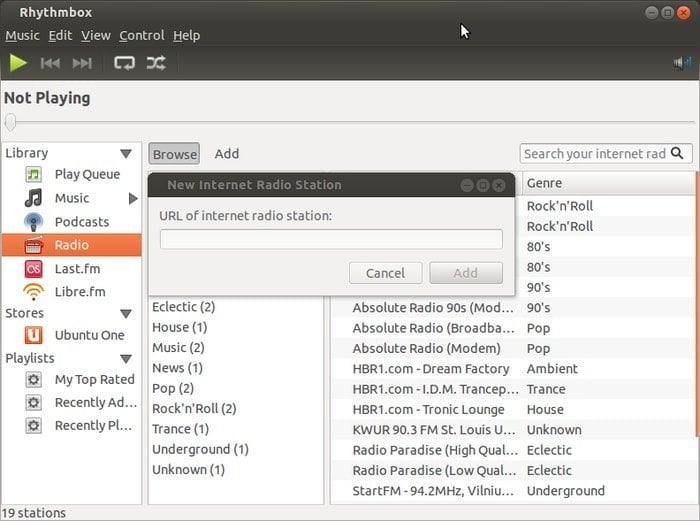Select the Ubuntu One label in the sidebar
Screen dimensions: 700x521
point(89,335)
